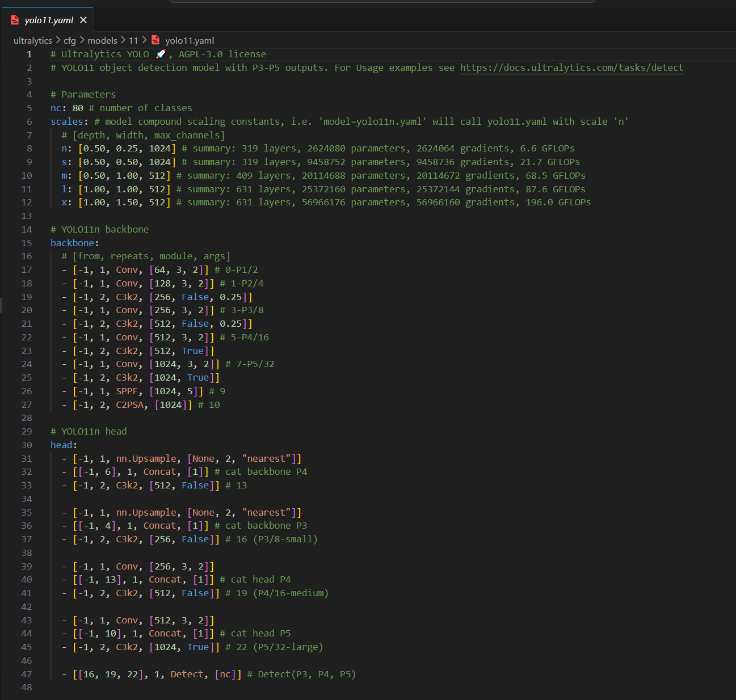Click the rocket emoji on line 1
Screen dimensions: 736x700
(161, 54)
